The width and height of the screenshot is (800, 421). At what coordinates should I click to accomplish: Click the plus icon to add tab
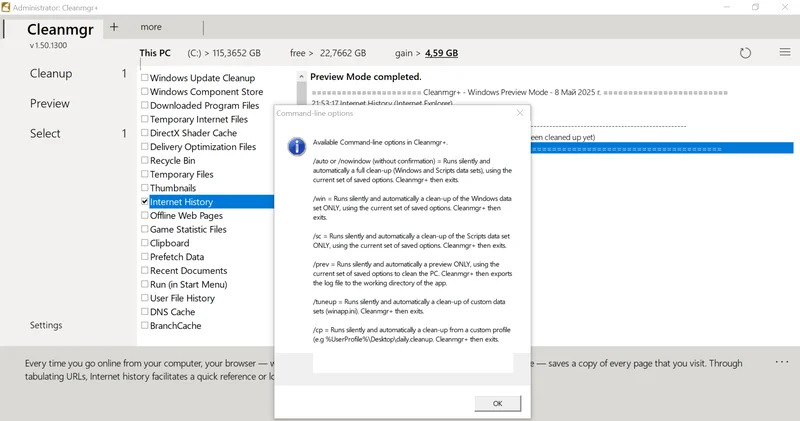coord(114,27)
